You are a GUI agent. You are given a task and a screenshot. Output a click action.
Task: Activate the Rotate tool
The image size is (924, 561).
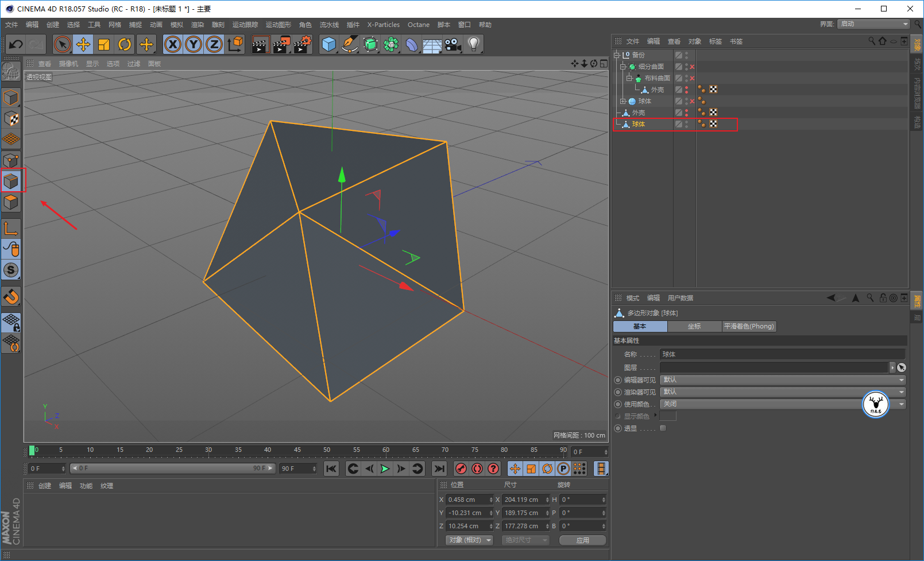pos(125,44)
